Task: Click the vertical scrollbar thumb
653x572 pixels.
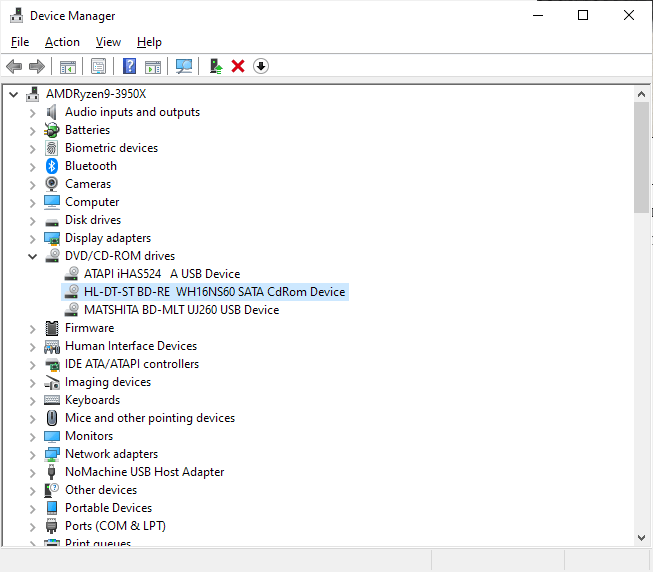Action: click(x=641, y=157)
